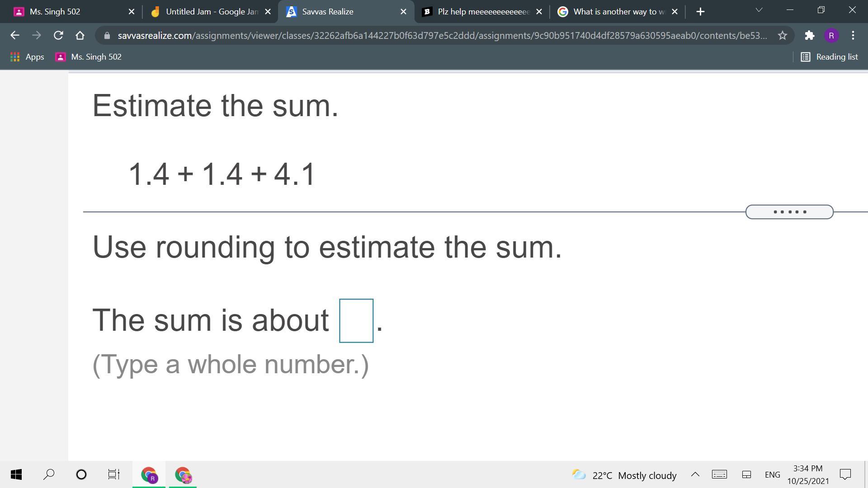The height and width of the screenshot is (488, 868).
Task: Bookmark this page with star icon
Action: click(x=783, y=35)
